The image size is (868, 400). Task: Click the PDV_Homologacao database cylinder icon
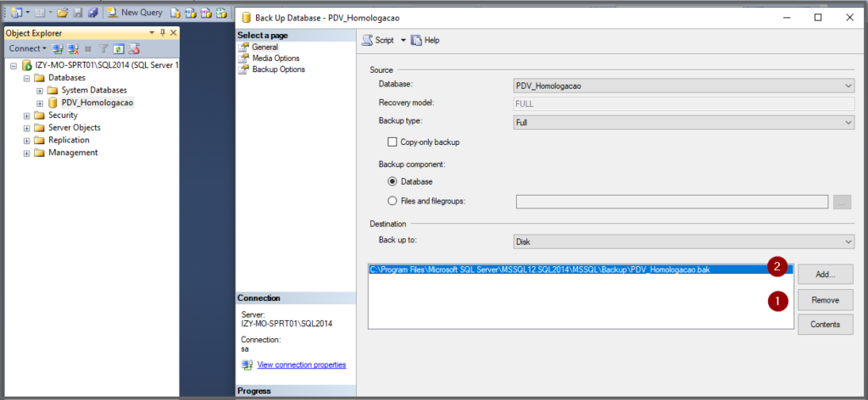click(x=53, y=103)
